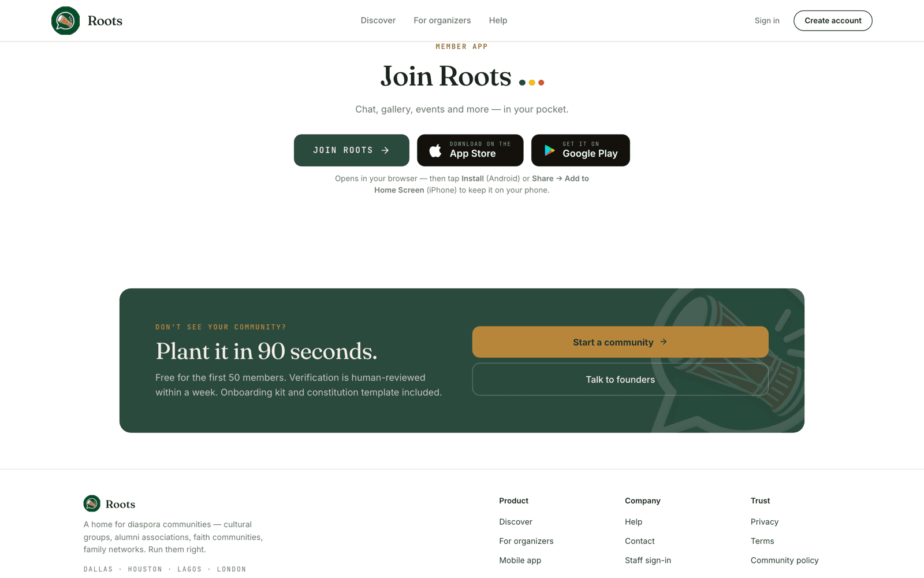
Task: Open the Community policy footer link
Action: click(785, 560)
